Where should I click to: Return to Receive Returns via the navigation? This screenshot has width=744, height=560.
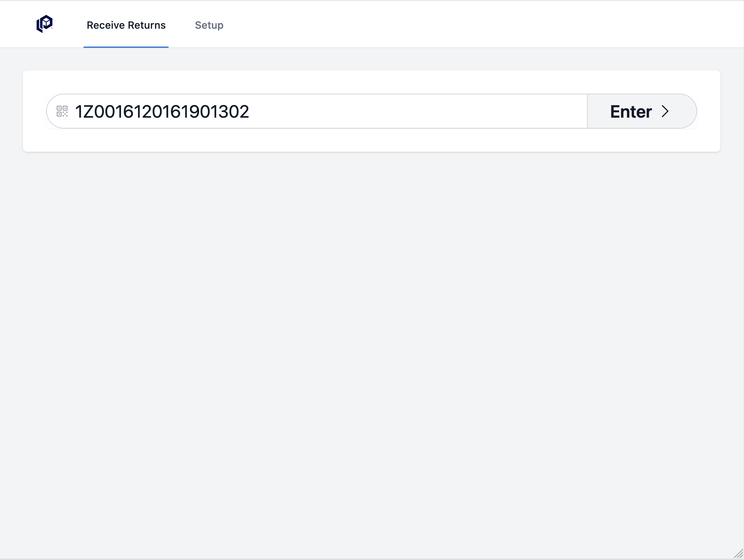[x=126, y=25]
